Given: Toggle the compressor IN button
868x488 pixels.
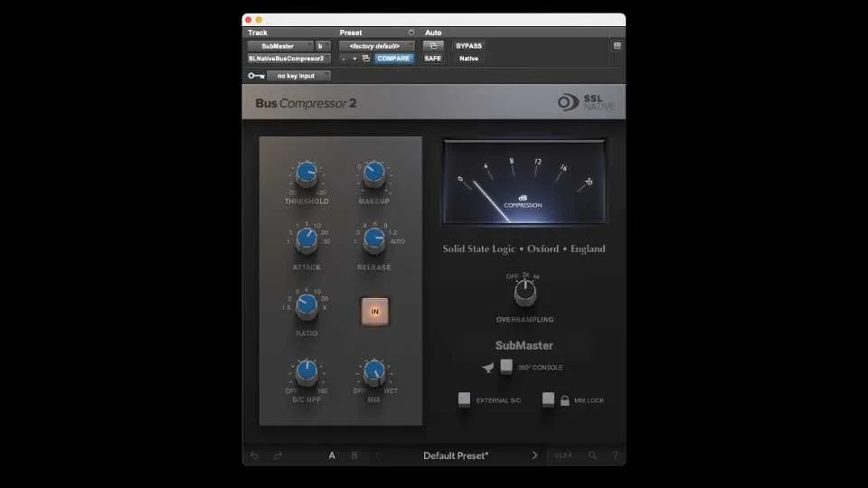Looking at the screenshot, I should tap(374, 312).
